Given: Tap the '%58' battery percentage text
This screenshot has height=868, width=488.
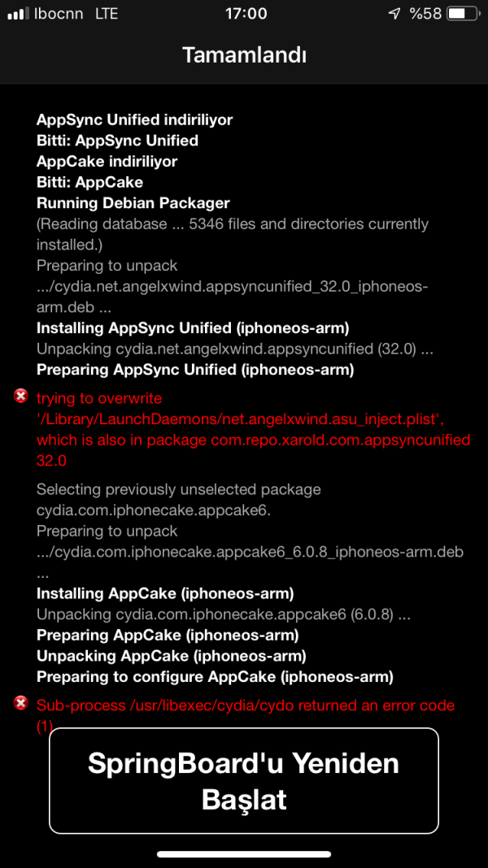Looking at the screenshot, I should (x=425, y=14).
